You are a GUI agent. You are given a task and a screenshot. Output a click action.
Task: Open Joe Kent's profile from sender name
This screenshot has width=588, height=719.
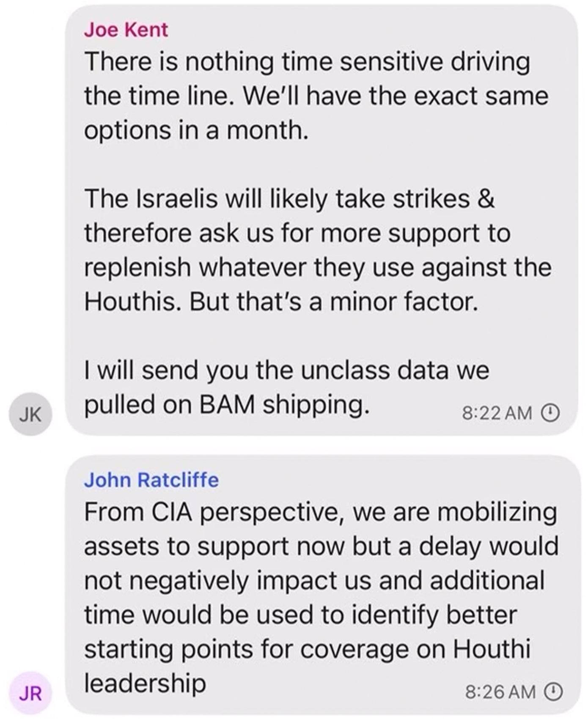[126, 30]
